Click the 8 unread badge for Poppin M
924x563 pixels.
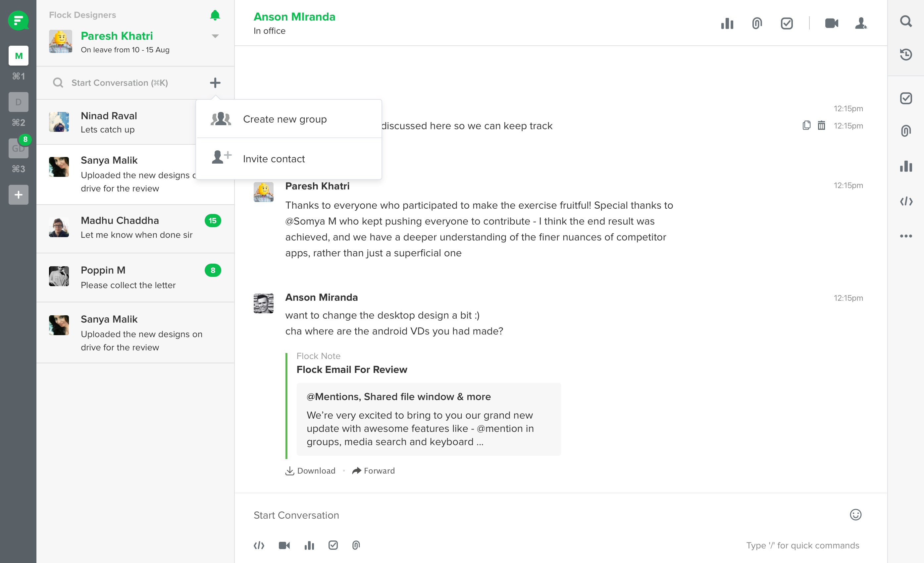(213, 270)
